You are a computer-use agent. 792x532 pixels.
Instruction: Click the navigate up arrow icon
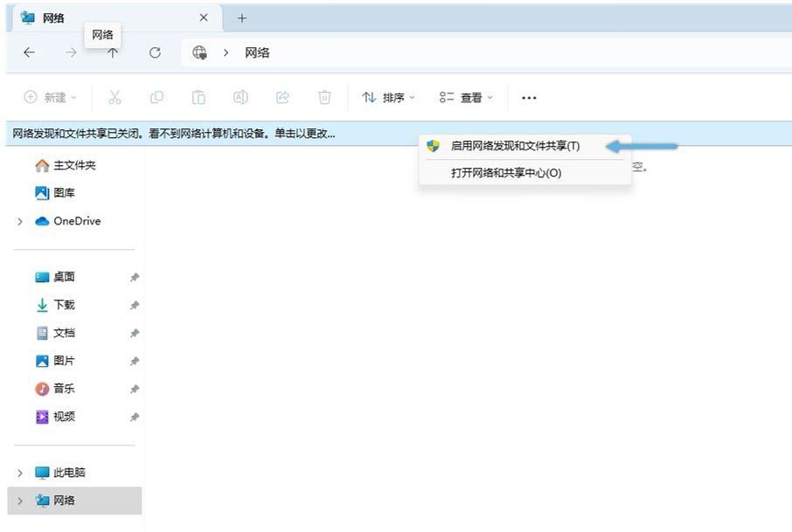113,52
